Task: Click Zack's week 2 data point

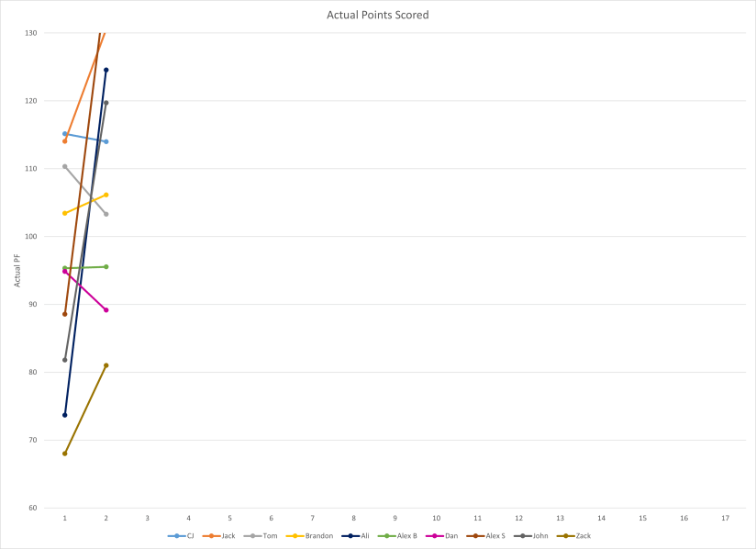Action: [x=106, y=365]
